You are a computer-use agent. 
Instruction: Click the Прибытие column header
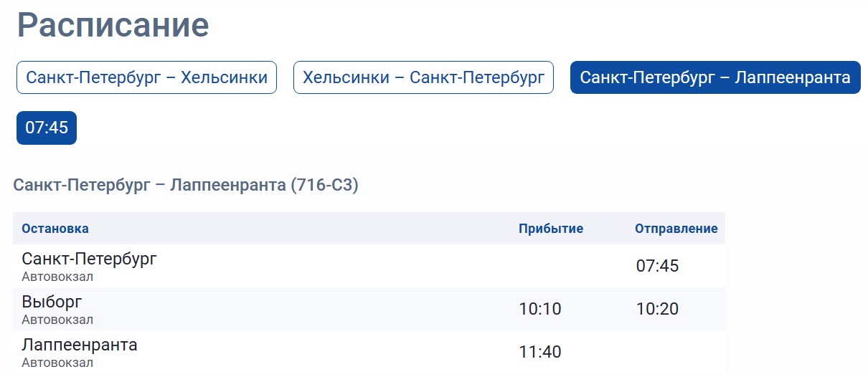point(551,229)
